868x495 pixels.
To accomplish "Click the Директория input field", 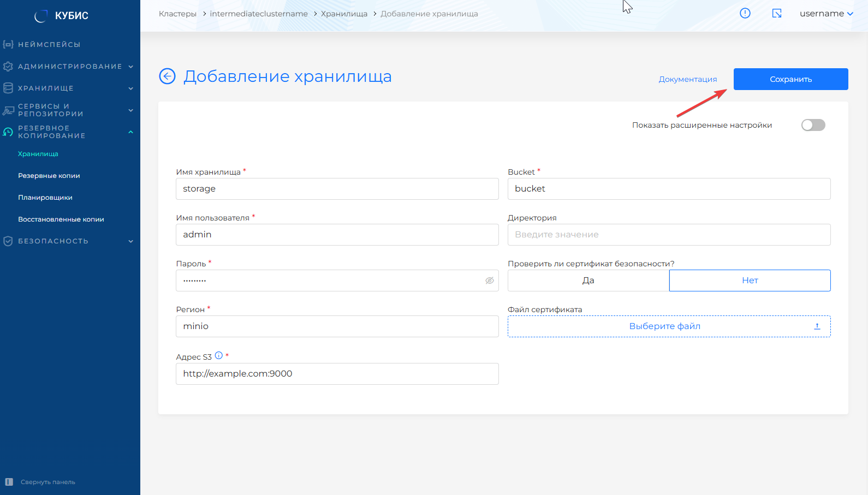I will [x=669, y=235].
